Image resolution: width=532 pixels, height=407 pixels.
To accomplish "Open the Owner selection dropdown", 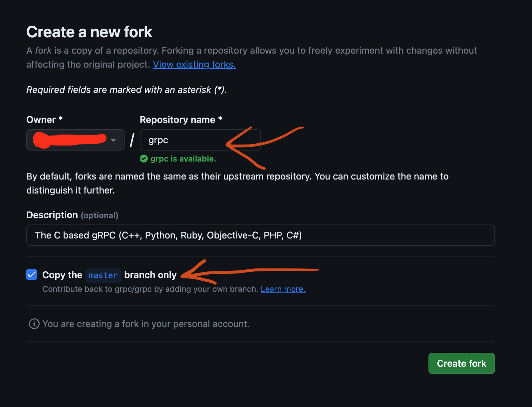I will (75, 140).
